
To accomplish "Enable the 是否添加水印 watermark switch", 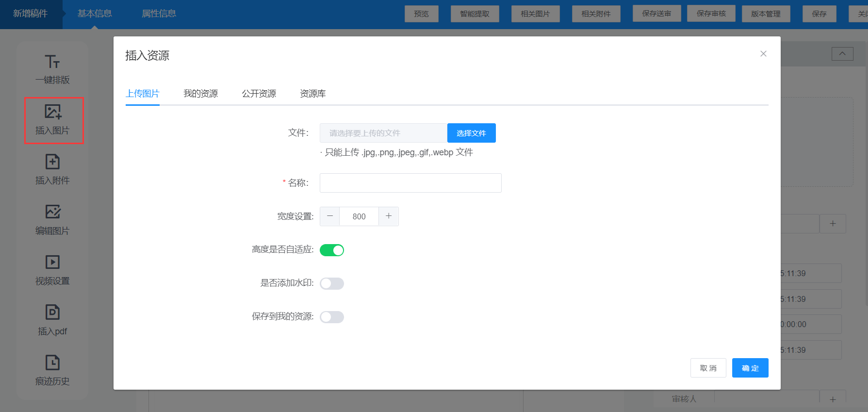I will [x=332, y=283].
